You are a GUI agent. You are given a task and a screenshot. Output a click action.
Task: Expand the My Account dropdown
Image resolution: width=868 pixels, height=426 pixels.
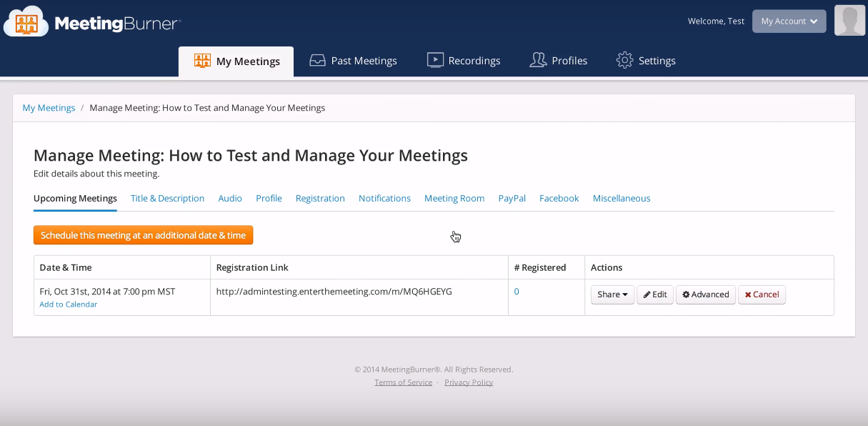(x=789, y=21)
